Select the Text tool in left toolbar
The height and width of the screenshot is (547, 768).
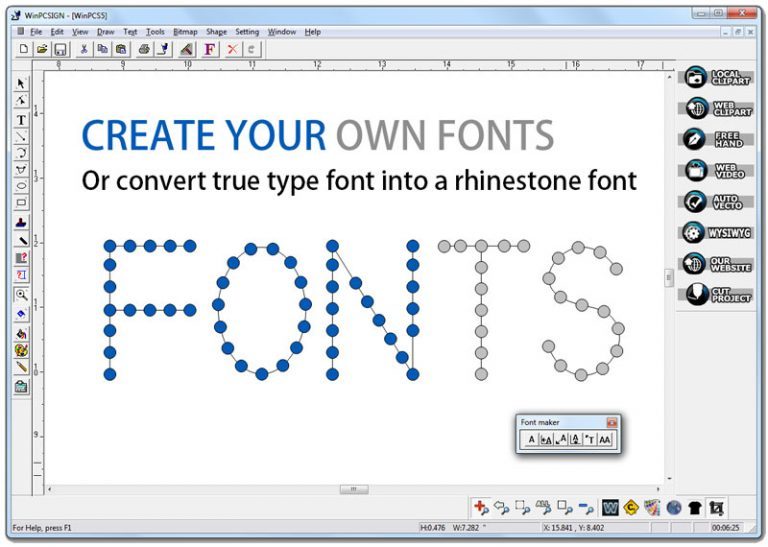21,119
